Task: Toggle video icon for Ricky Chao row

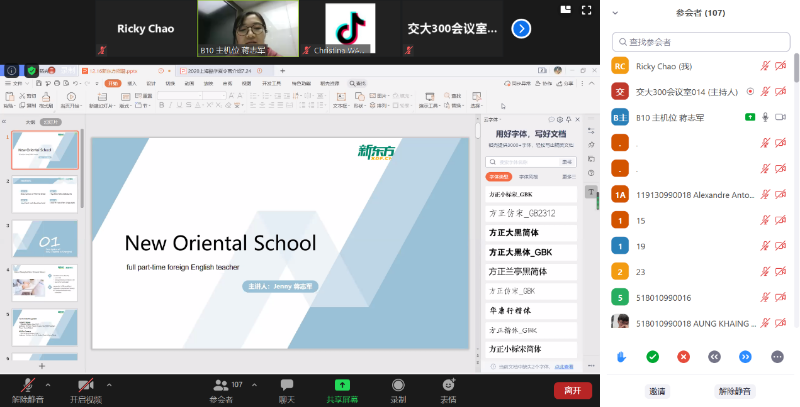Action: pos(781,66)
